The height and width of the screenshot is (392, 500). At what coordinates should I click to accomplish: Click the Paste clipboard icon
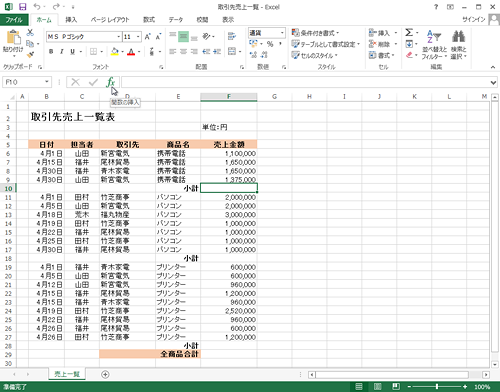click(13, 37)
